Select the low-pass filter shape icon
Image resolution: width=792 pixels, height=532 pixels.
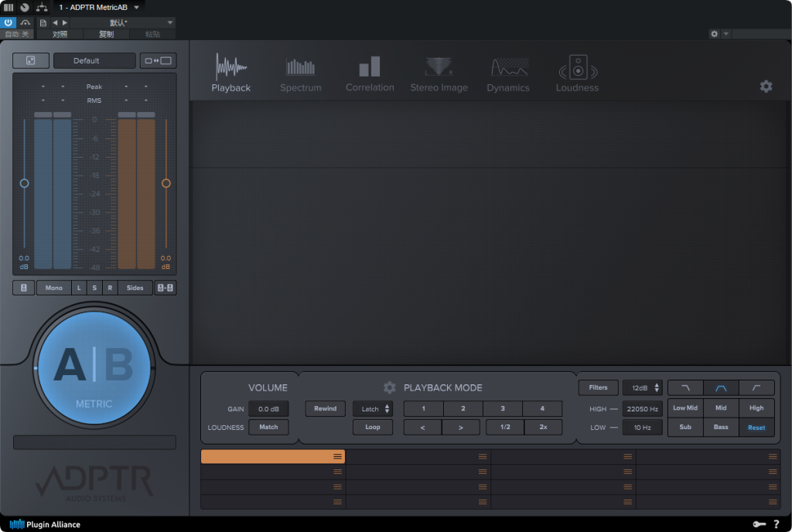685,387
